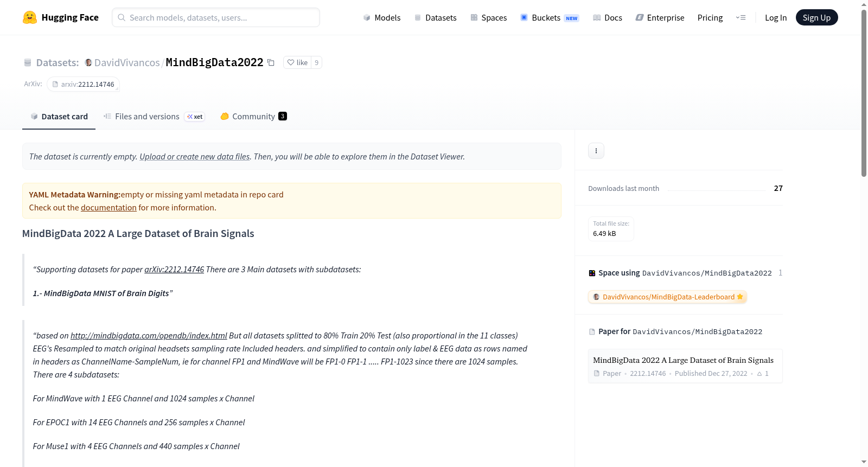The height and width of the screenshot is (467, 868).
Task: Click the 'For MindWave with 1 EEG Channel' line
Action: point(144,399)
